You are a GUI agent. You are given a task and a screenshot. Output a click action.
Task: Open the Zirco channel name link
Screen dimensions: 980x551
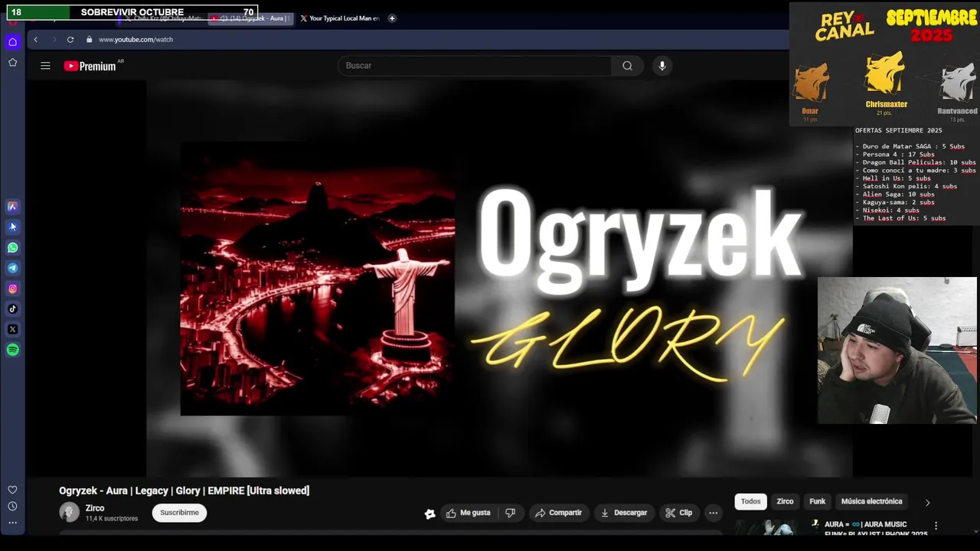[x=95, y=508]
